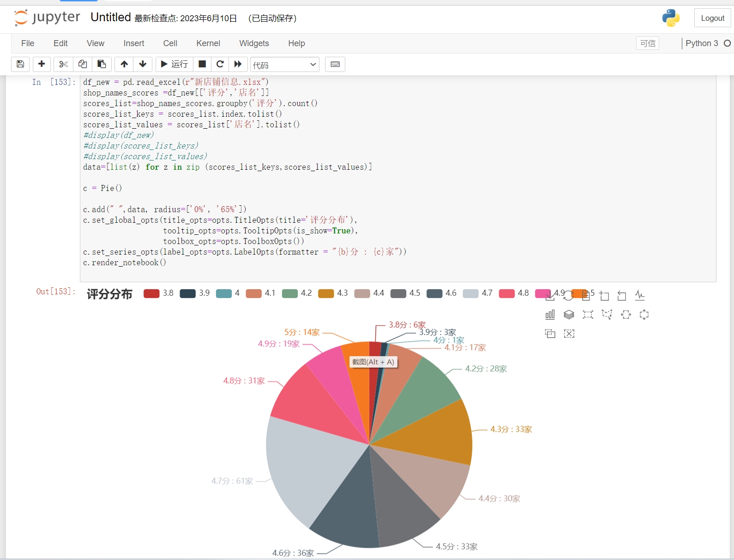Screen dimensions: 734x560
Task: Clear brush selections with the dashed X icon
Action: point(569,334)
